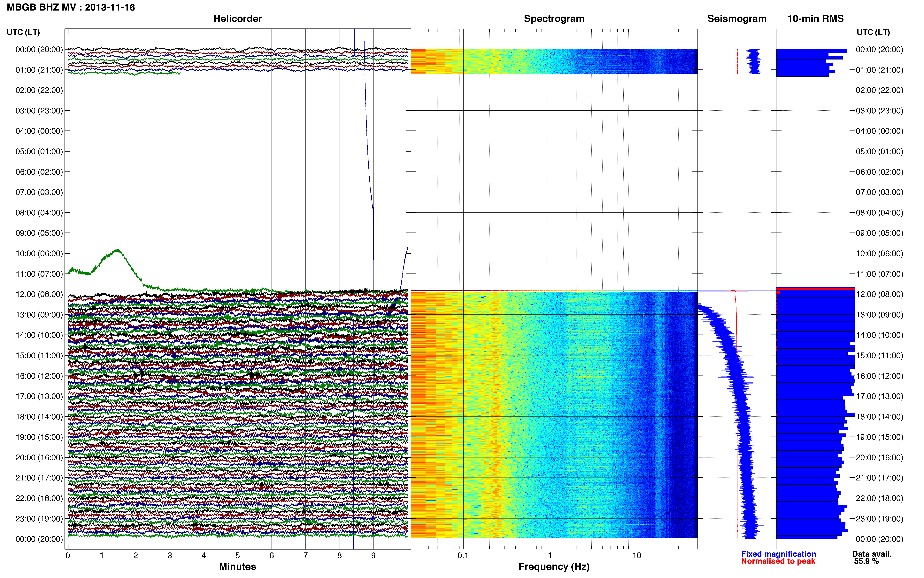Click Helicorder time label 19:00 (15:00)
This screenshot has height=578, width=924.
(39, 437)
